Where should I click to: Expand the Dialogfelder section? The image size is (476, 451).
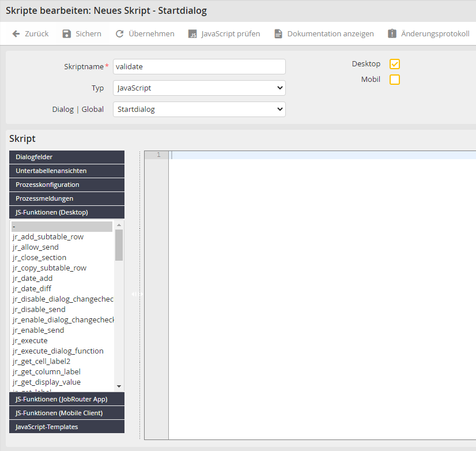(67, 157)
